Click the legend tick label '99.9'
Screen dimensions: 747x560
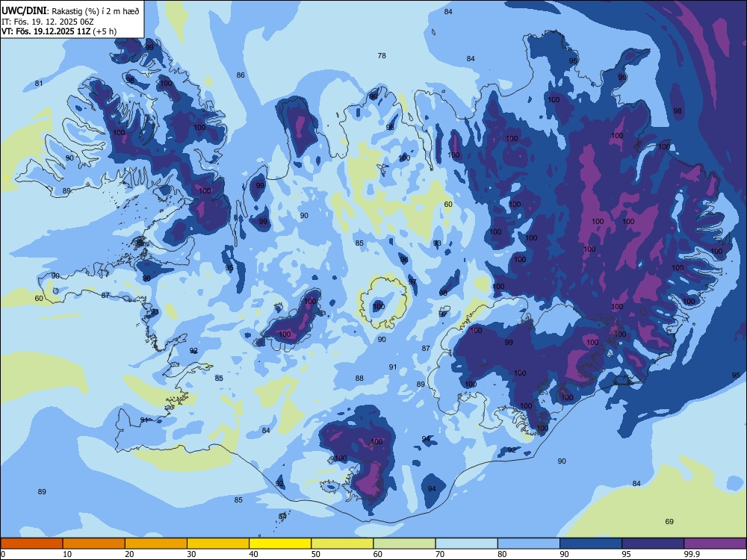tap(692, 554)
